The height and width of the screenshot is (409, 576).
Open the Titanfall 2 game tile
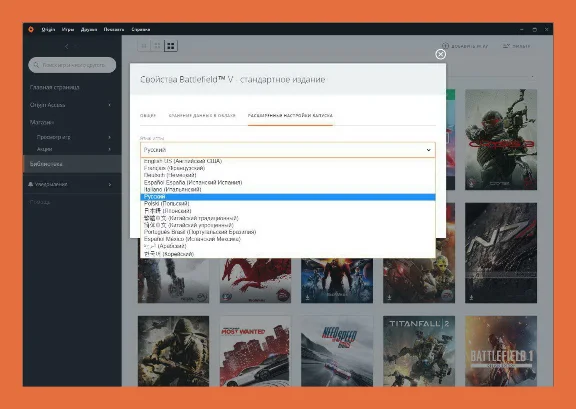point(419,351)
